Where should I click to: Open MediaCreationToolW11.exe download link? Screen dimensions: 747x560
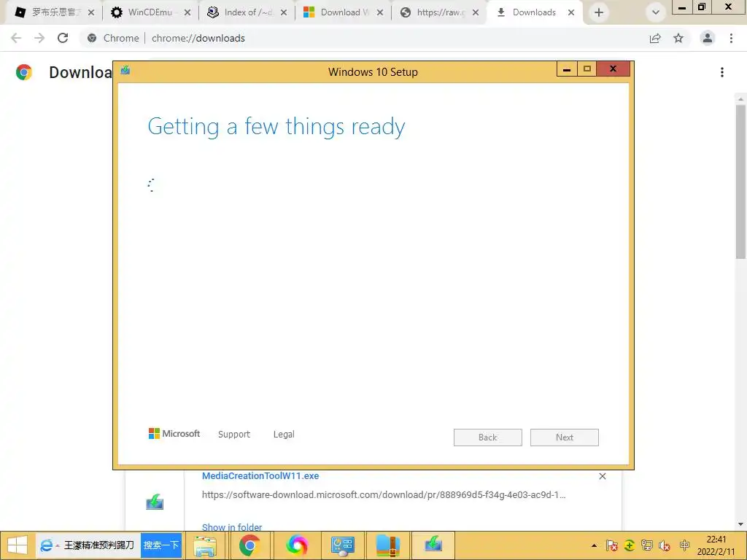coord(260,475)
